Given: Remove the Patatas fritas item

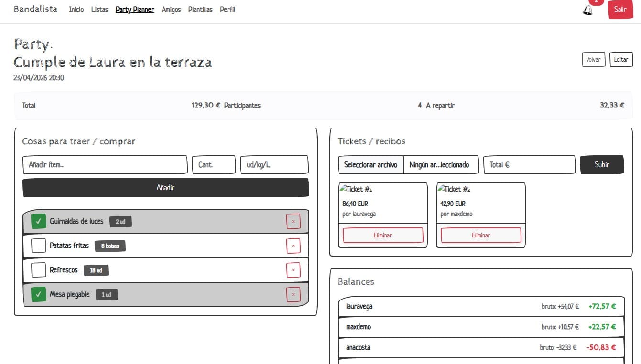Looking at the screenshot, I should [293, 246].
